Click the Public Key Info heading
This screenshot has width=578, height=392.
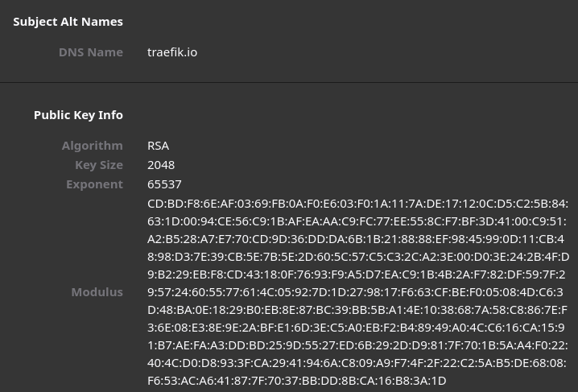coord(78,115)
